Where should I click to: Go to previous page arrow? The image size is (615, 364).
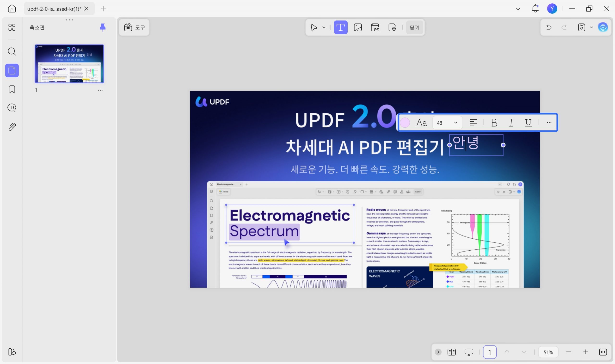[x=507, y=352]
